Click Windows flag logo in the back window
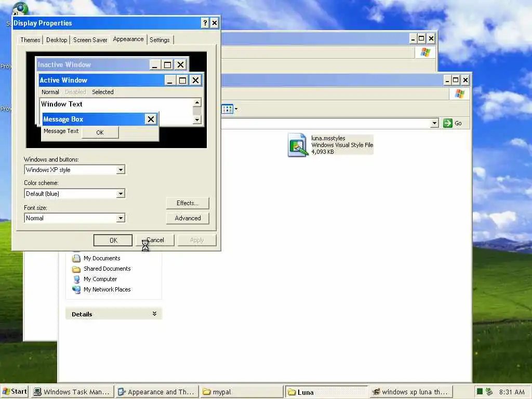 (425, 52)
